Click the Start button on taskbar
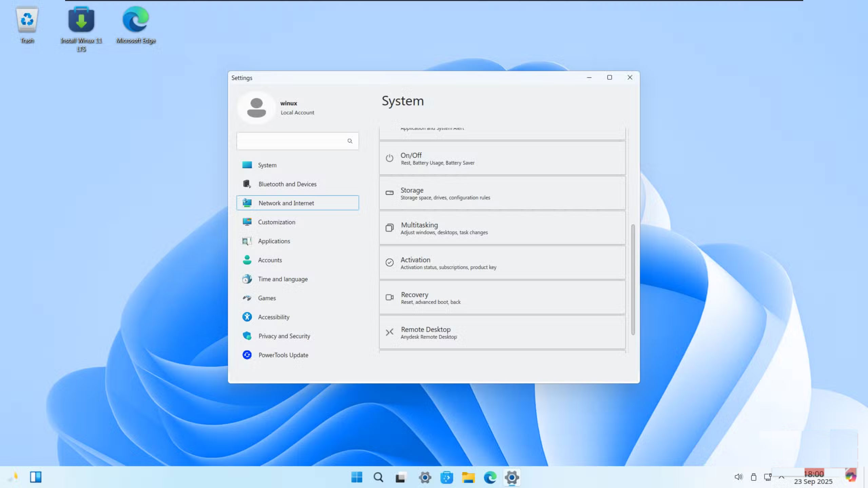The height and width of the screenshot is (488, 868). point(356,477)
